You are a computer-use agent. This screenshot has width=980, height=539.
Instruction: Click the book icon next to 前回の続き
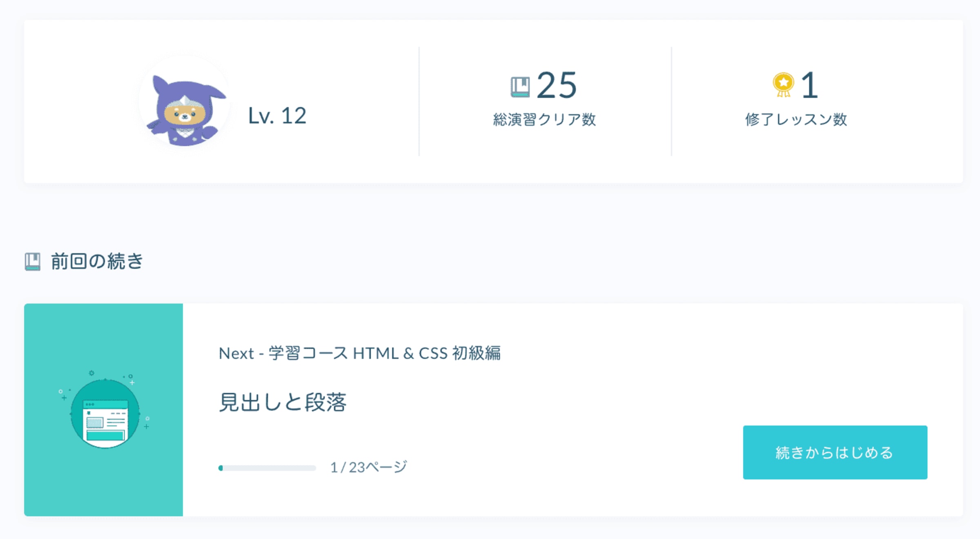tap(33, 261)
